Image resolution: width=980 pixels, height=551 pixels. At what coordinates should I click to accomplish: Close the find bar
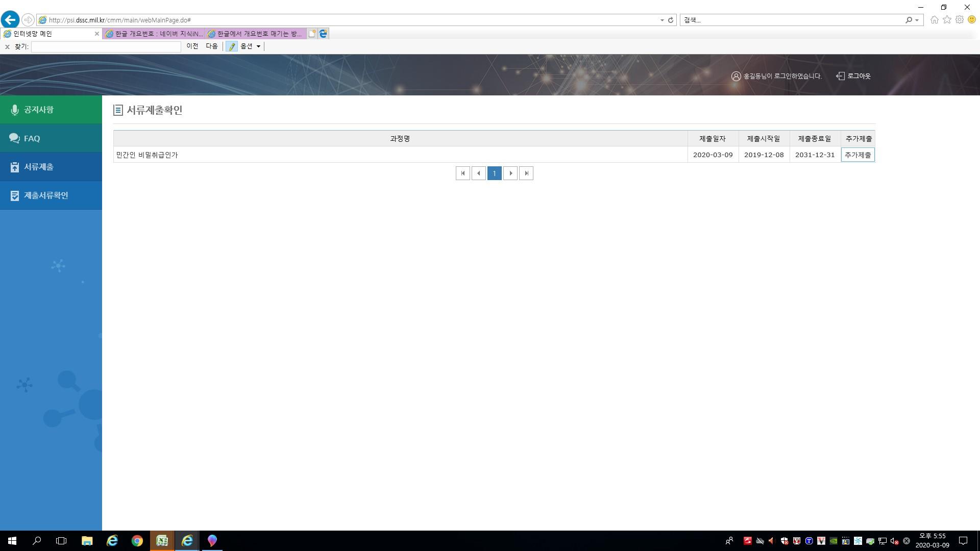point(7,46)
